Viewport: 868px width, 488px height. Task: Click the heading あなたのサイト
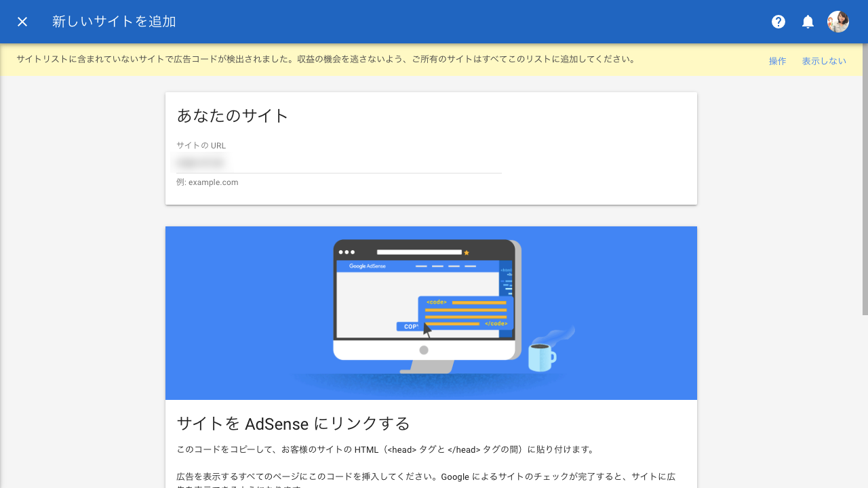233,116
